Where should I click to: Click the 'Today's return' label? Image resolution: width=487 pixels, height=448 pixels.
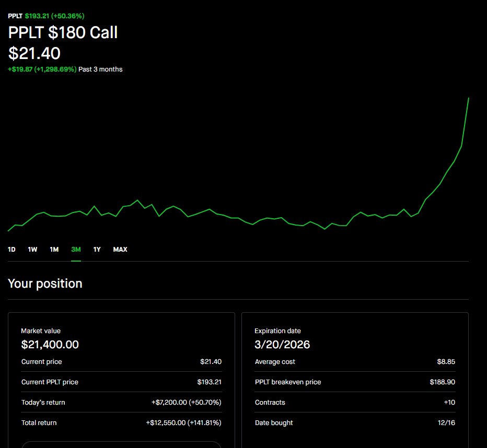coord(43,403)
